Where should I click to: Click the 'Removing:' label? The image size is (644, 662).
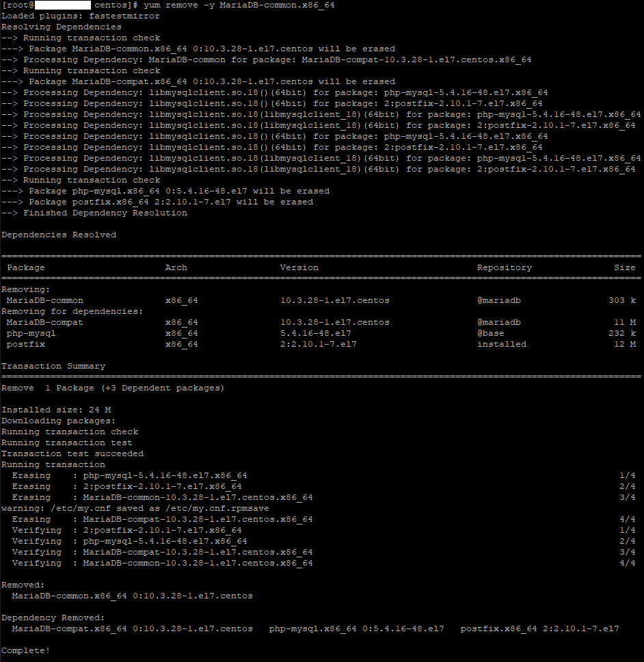pyautogui.click(x=26, y=290)
